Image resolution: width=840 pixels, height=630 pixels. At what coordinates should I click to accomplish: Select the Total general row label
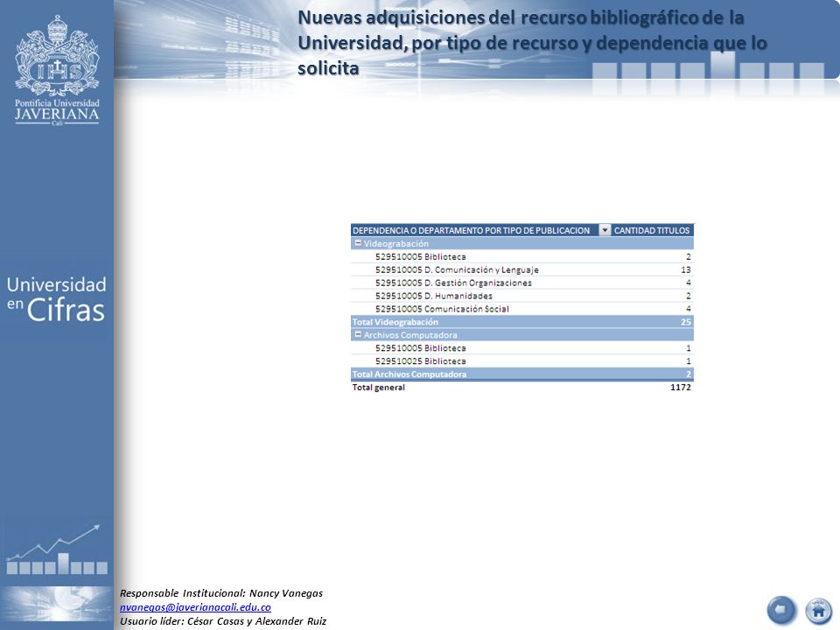click(379, 388)
